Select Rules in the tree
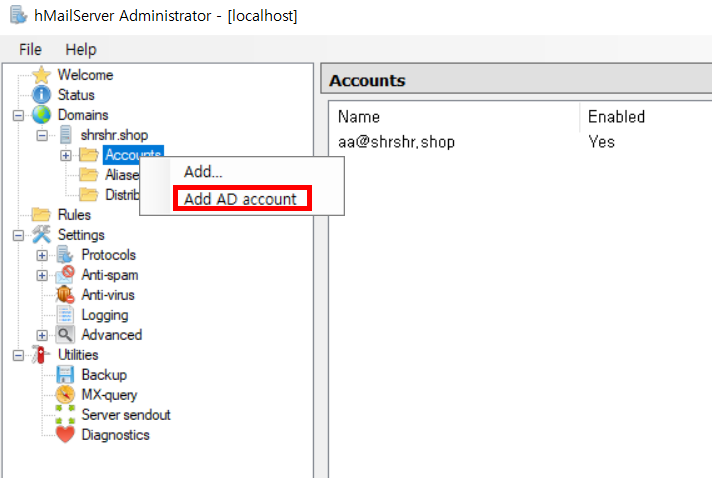712x478 pixels. tap(74, 215)
